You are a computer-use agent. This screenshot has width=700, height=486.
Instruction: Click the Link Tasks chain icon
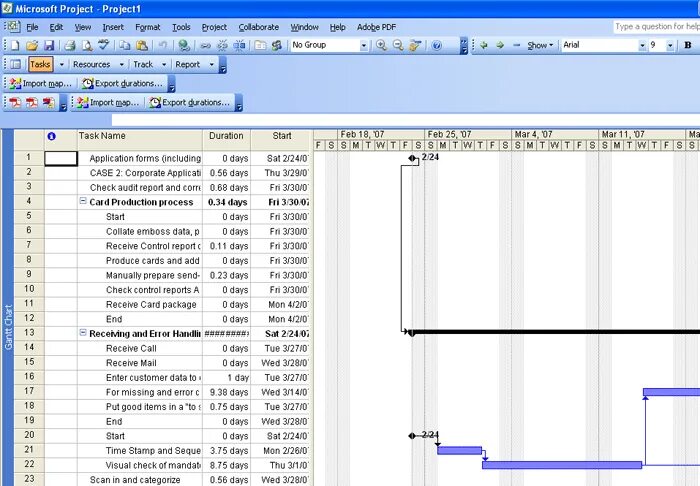pyautogui.click(x=205, y=45)
